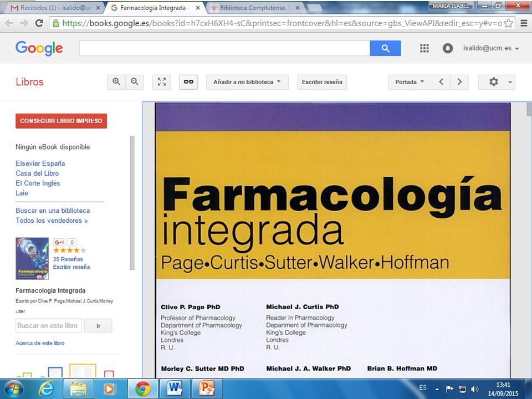
Task: Click the book viewer scrollbar thumb
Action: (x=529, y=109)
